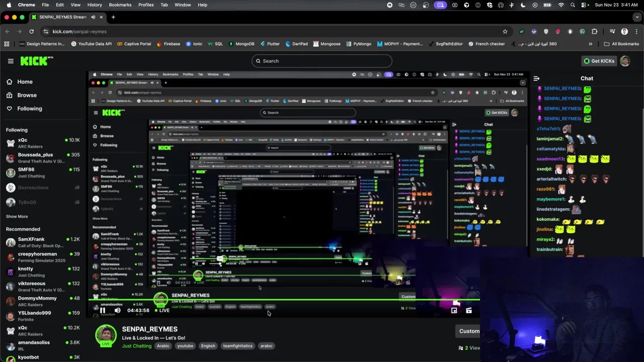Open Firebase bookmark
The image size is (644, 362).
[x=168, y=44]
